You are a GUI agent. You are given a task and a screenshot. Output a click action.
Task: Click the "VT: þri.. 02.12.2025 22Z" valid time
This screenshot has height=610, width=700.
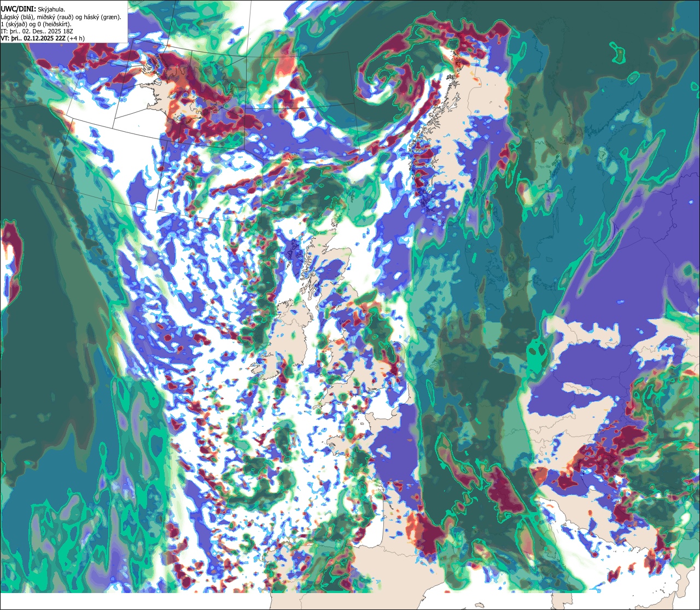pos(33,39)
